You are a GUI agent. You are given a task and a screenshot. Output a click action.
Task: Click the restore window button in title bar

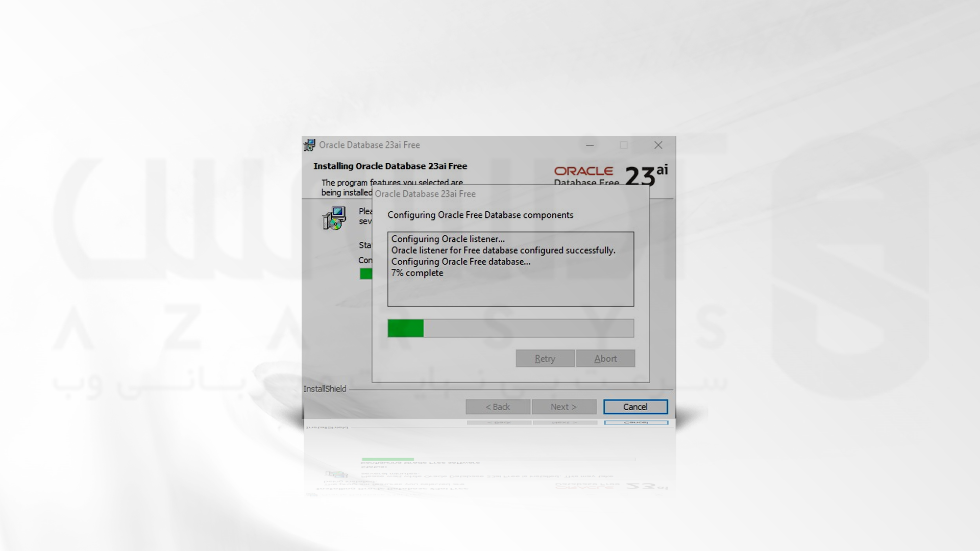click(x=624, y=145)
